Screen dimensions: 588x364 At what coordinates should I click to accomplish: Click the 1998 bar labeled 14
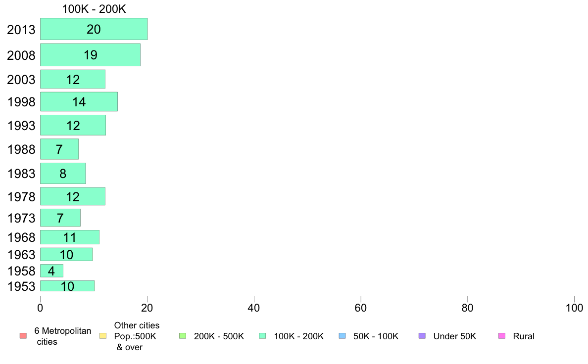(x=79, y=101)
